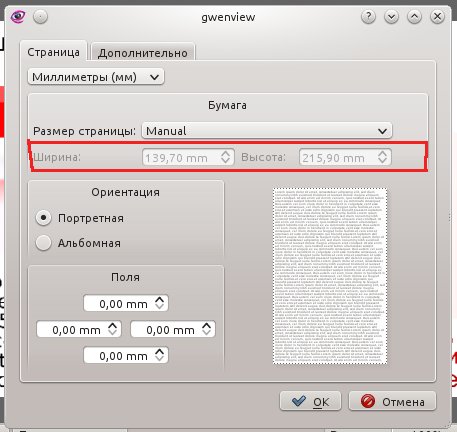Image resolution: width=457 pixels, height=432 pixels.
Task: Click the round pin button beside app icon
Action: (41, 17)
